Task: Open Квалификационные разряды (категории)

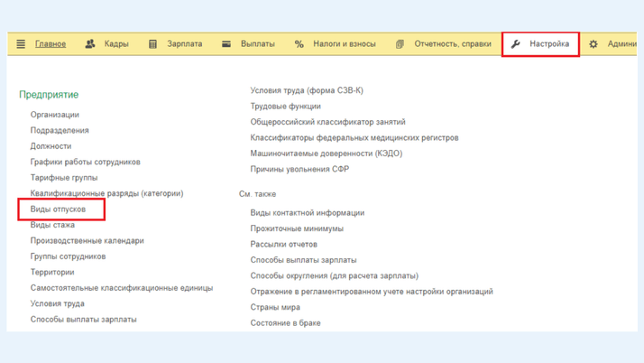Action: click(x=106, y=193)
